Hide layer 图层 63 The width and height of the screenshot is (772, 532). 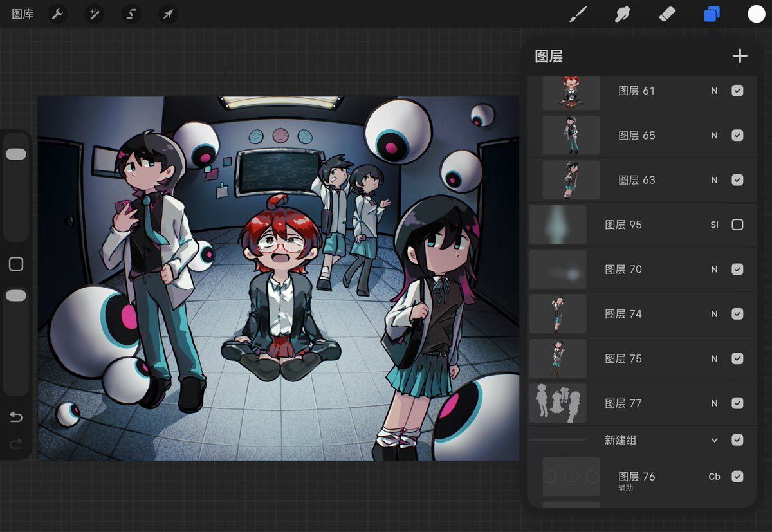[x=737, y=180]
